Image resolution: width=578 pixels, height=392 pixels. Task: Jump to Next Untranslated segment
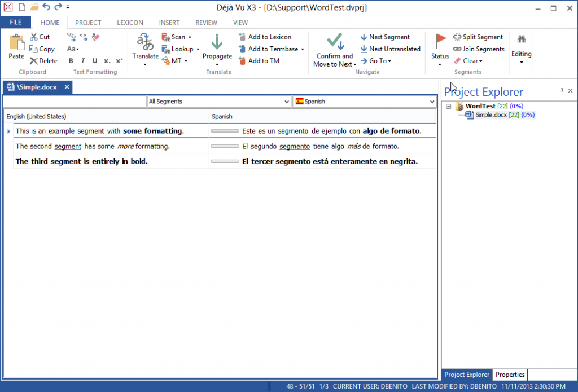pos(391,49)
